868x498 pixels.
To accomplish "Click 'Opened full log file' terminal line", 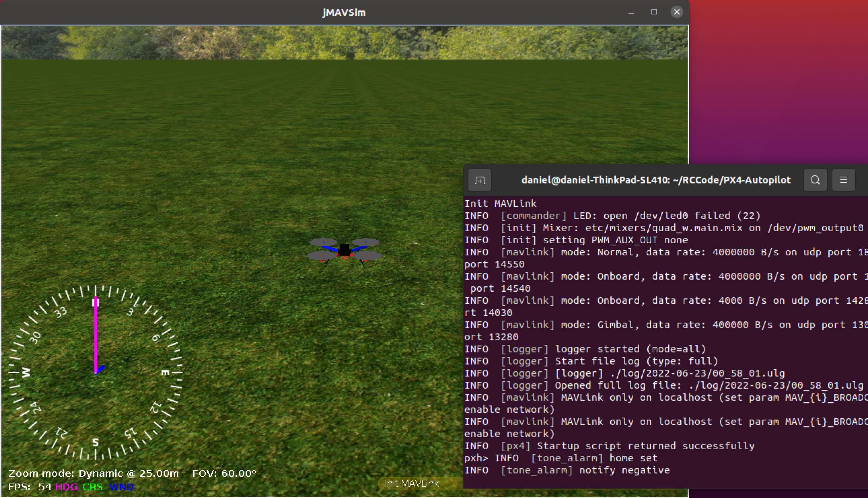I will coord(664,386).
